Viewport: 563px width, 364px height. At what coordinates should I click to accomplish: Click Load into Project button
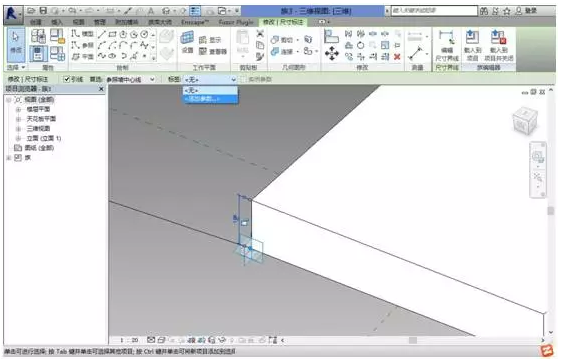pos(472,46)
